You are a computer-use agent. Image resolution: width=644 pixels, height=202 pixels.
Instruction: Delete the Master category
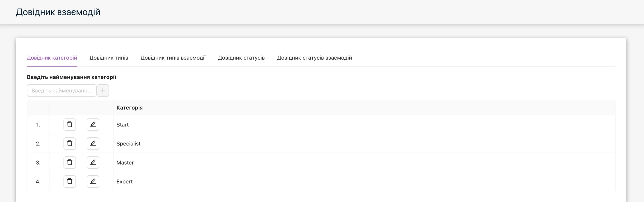[70, 163]
